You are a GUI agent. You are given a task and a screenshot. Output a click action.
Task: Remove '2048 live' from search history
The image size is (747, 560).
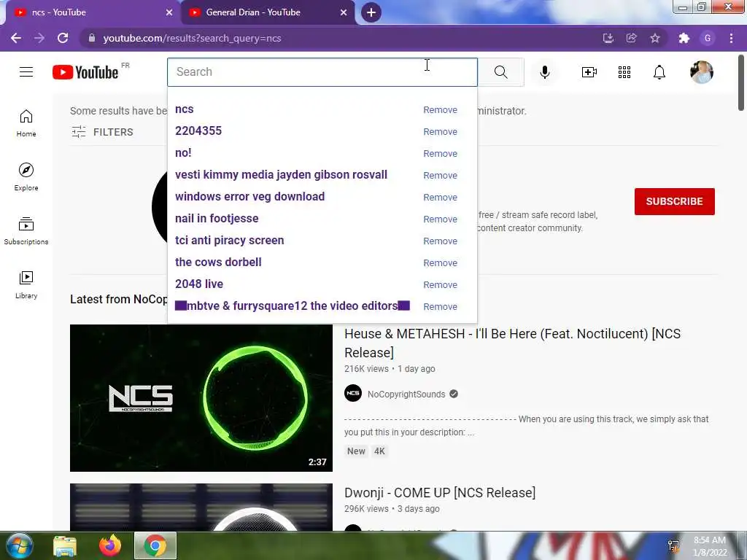pyautogui.click(x=440, y=285)
